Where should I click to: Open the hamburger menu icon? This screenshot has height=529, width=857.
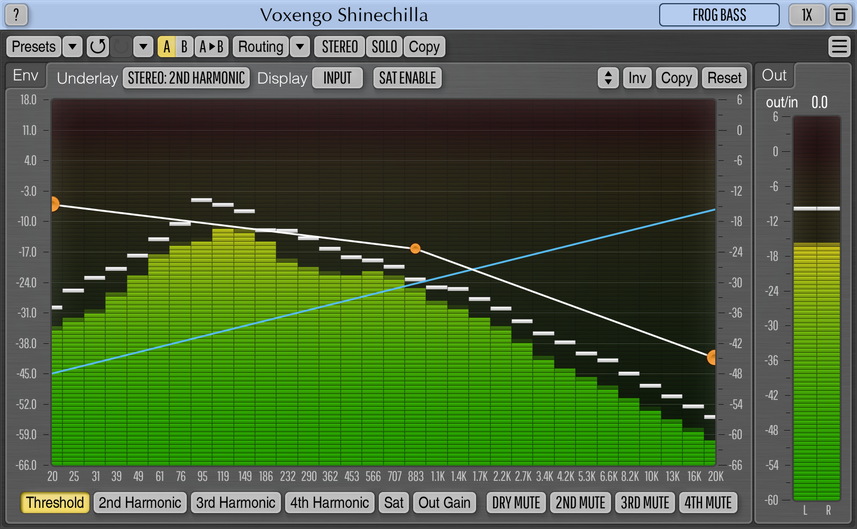point(839,46)
